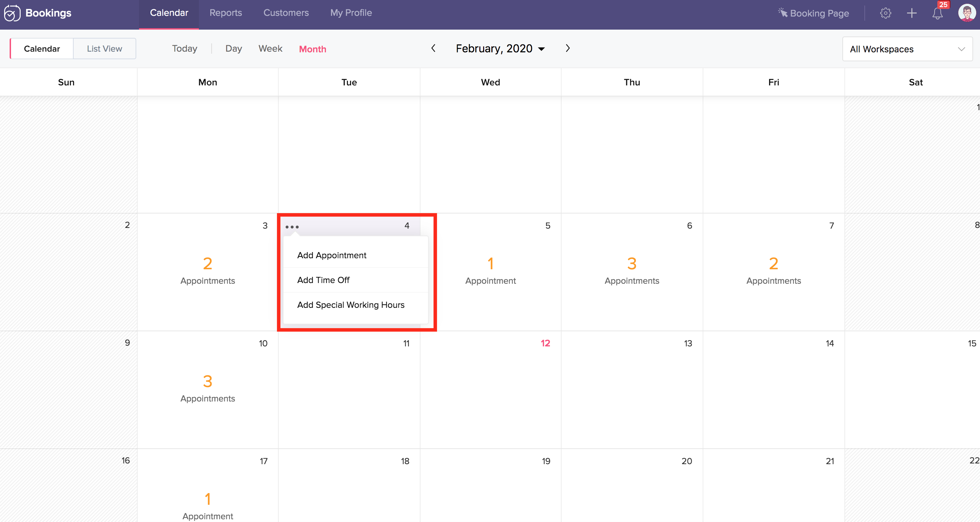980x522 pixels.
Task: Open the Reports tab
Action: click(x=226, y=13)
